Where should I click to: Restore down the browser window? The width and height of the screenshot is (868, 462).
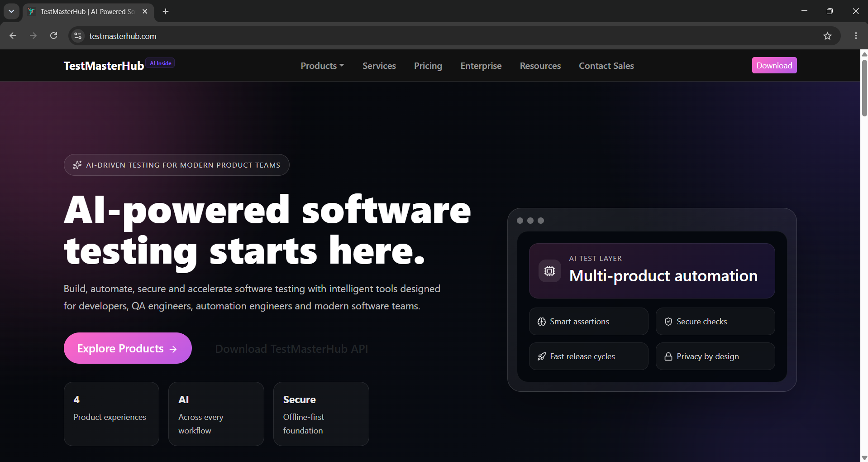point(830,11)
